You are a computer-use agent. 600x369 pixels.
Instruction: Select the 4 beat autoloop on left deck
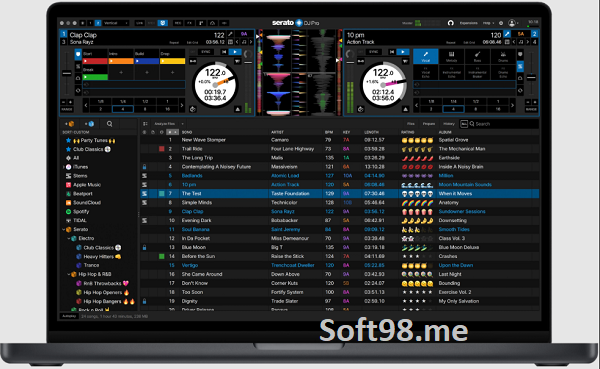pos(123,109)
